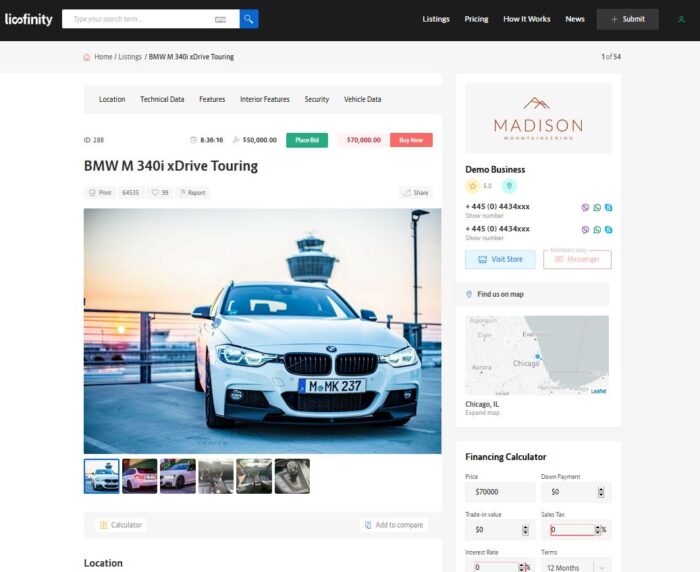Jump to Interior Features tab

coord(265,99)
